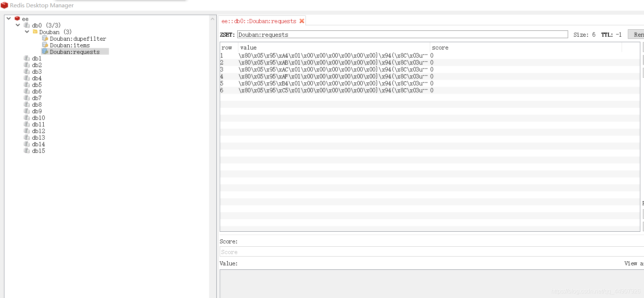
Task: Click the tree panel vertical scrollbar track
Action: pyautogui.click(x=213, y=160)
